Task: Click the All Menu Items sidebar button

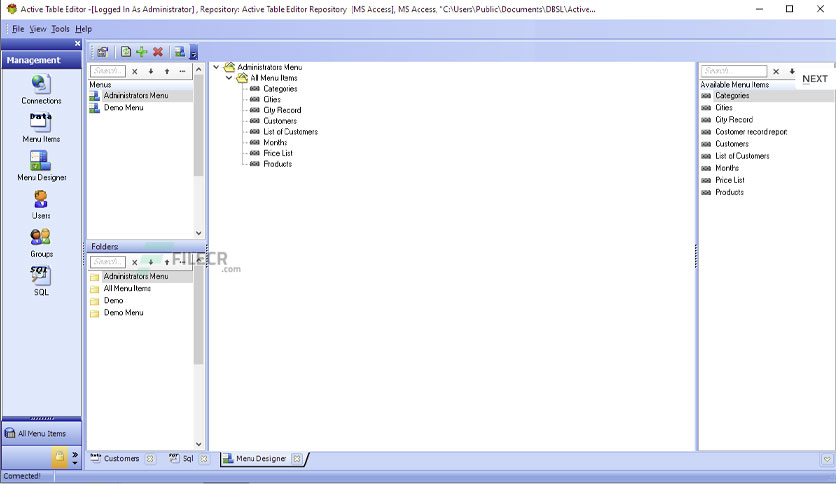Action: point(42,433)
